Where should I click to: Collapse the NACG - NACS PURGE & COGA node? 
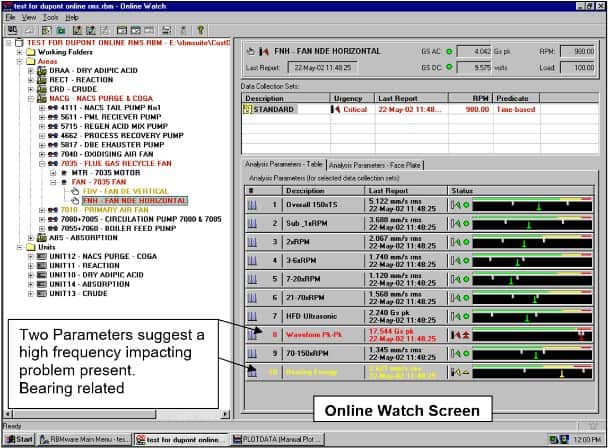(x=31, y=98)
